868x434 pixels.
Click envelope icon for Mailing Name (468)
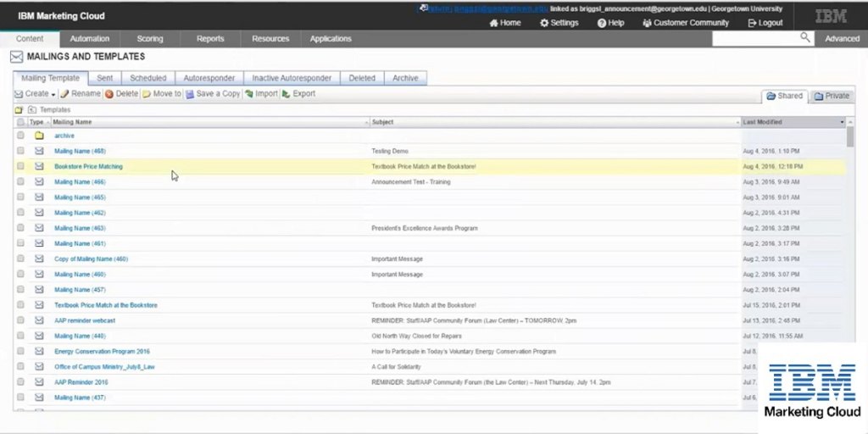click(x=39, y=151)
